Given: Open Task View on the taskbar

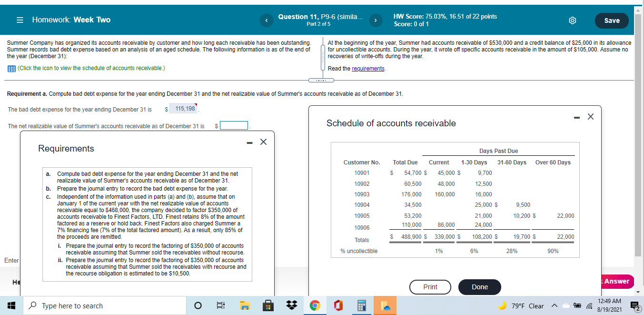Looking at the screenshot, I should [x=220, y=305].
